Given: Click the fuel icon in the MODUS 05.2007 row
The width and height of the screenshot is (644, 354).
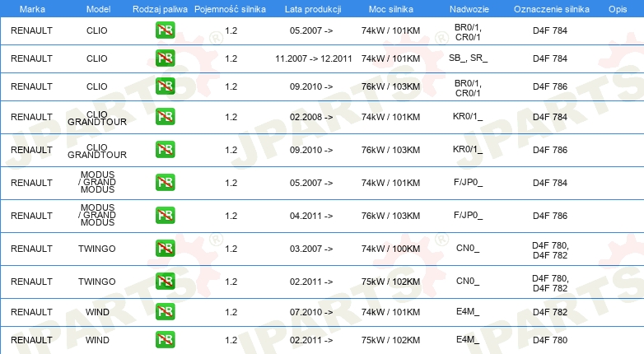Looking at the screenshot, I should tap(165, 182).
